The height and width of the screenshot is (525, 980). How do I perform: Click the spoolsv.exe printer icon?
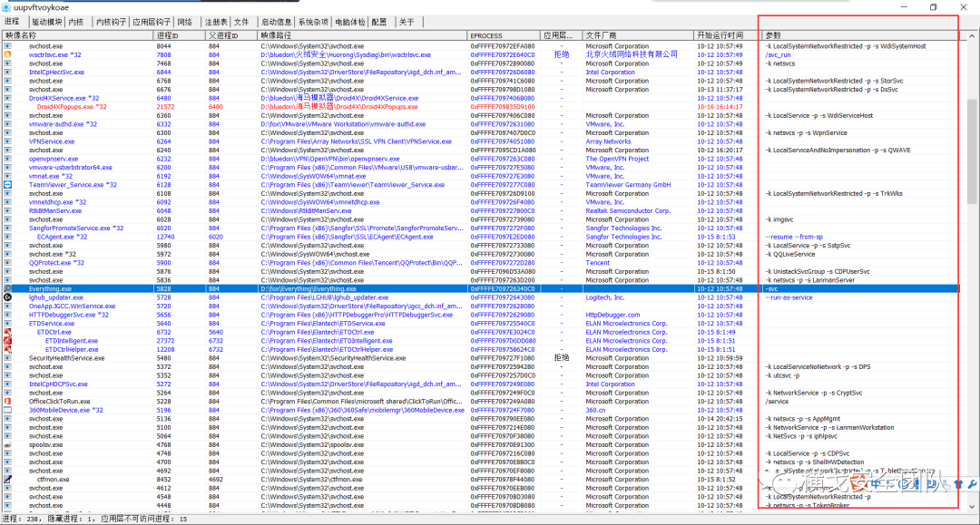pos(7,445)
